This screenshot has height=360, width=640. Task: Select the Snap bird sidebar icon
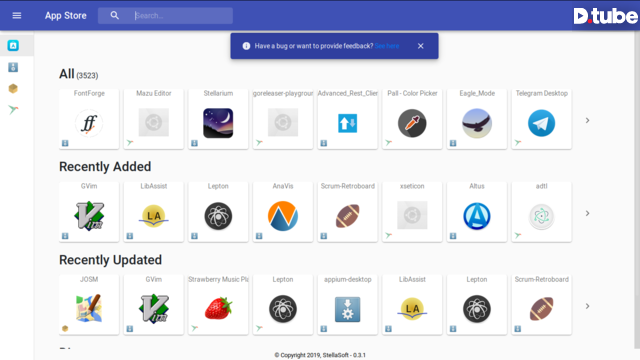(13, 109)
